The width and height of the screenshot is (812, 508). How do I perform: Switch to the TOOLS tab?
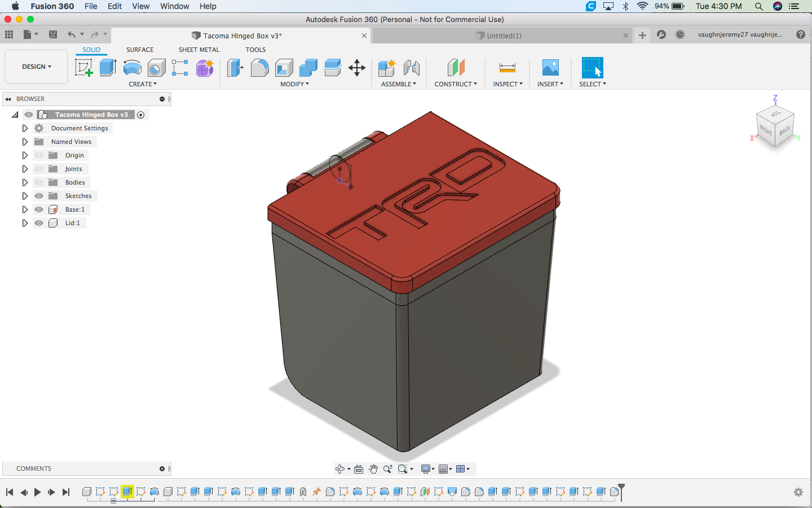pos(255,50)
